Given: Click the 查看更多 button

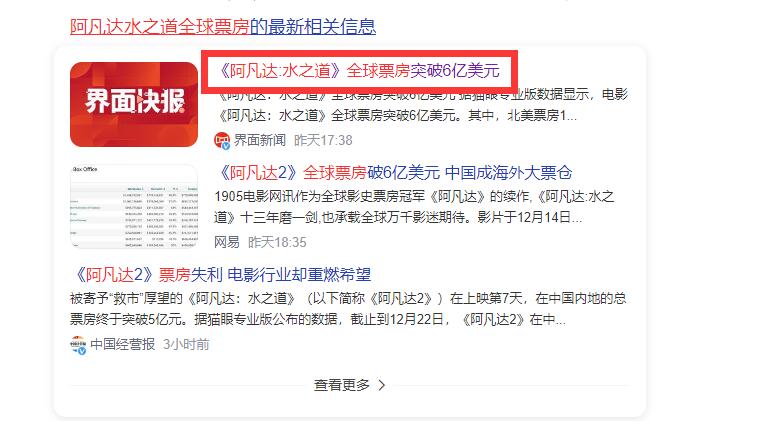Looking at the screenshot, I should [350, 385].
